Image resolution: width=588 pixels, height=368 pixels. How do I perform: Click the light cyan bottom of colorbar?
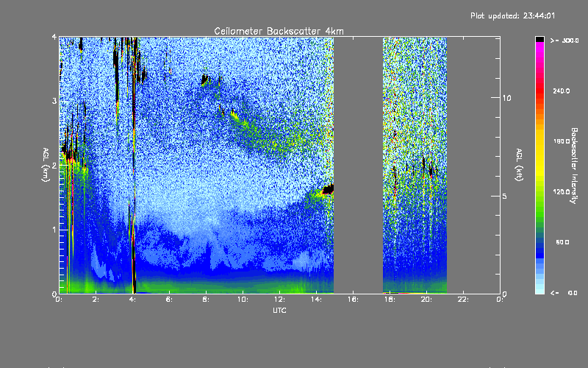pos(539,290)
